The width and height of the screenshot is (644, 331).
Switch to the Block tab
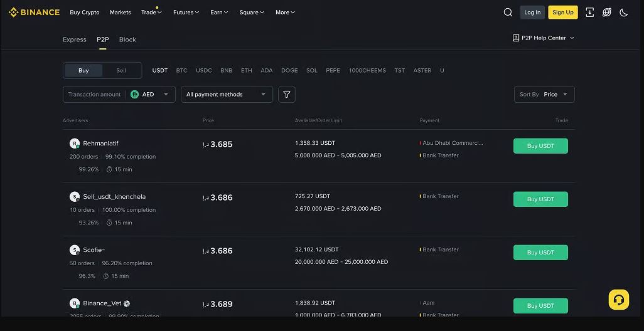[127, 39]
